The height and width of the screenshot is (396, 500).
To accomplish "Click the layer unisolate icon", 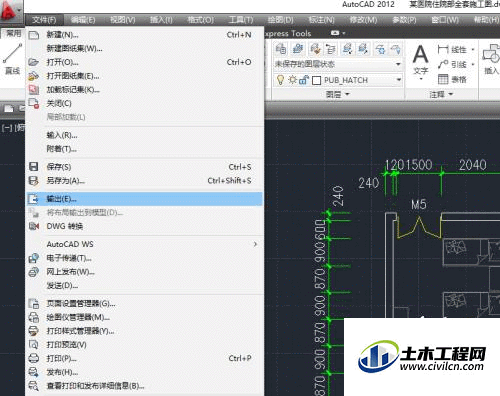I will pyautogui.click(x=363, y=49).
